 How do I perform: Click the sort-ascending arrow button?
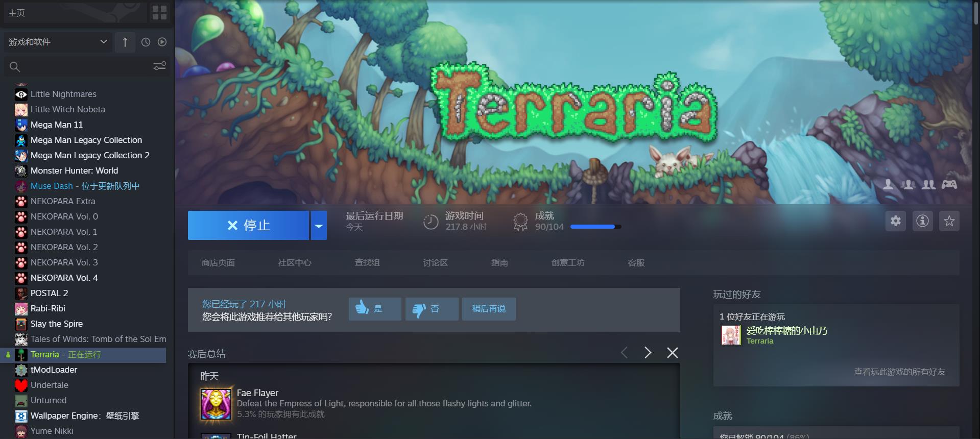(125, 42)
